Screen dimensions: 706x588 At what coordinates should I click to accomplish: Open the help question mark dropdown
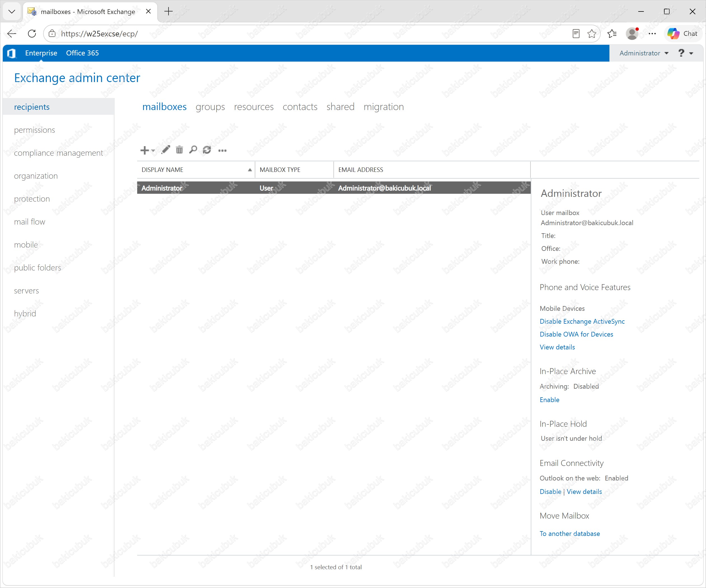click(x=686, y=53)
